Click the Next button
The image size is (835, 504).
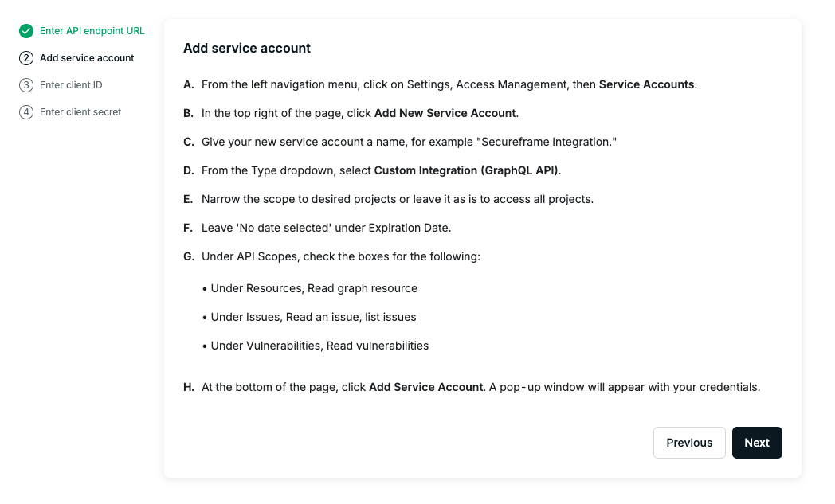(757, 443)
